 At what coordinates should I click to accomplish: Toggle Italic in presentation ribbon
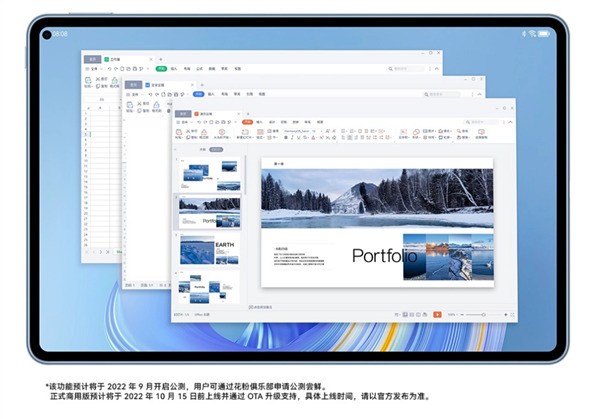(x=292, y=137)
